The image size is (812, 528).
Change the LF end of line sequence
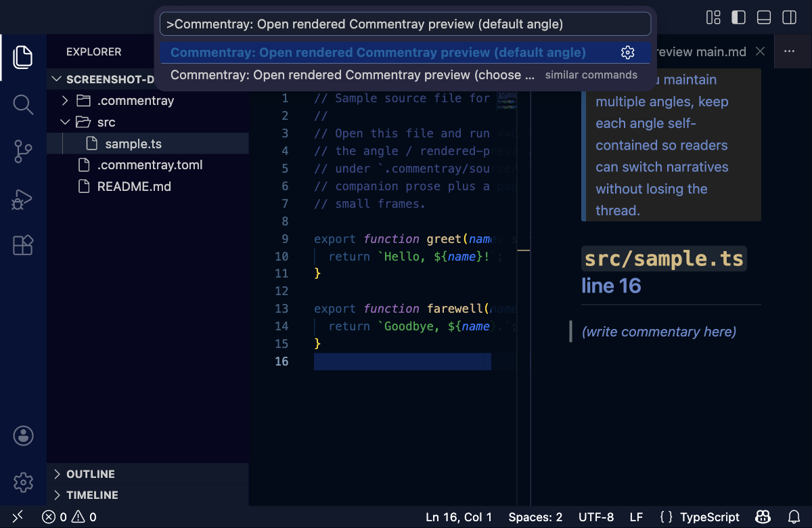click(636, 517)
